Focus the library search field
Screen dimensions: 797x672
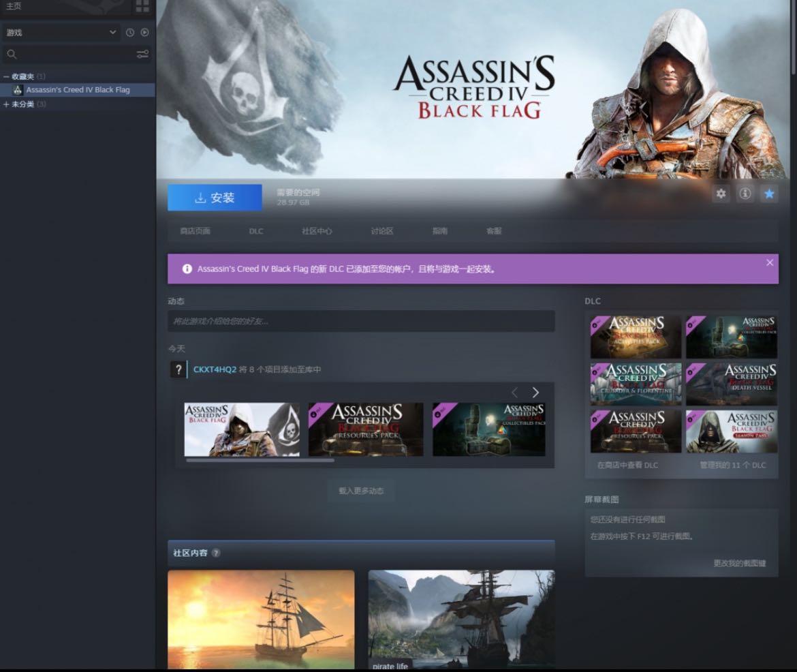(x=76, y=54)
